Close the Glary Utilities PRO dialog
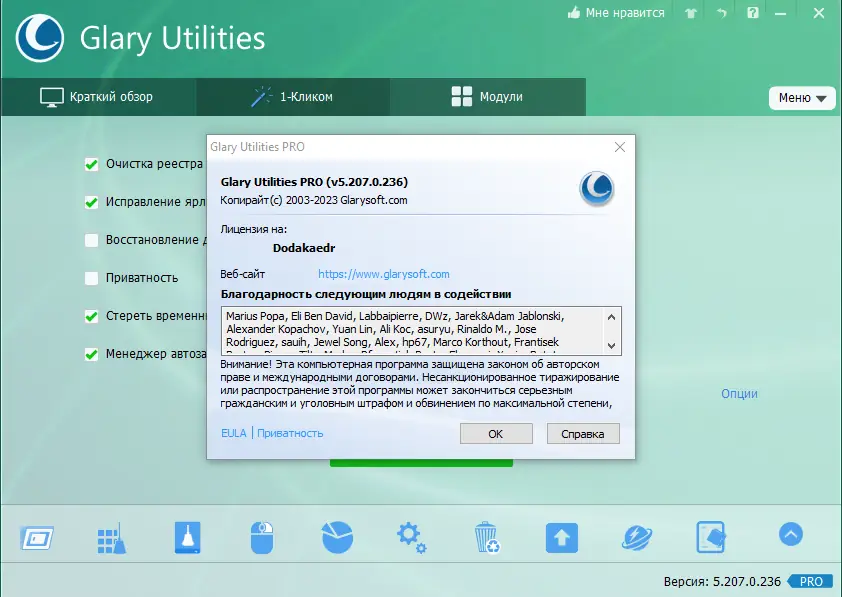Screen dimensions: 842x597 click(x=620, y=147)
